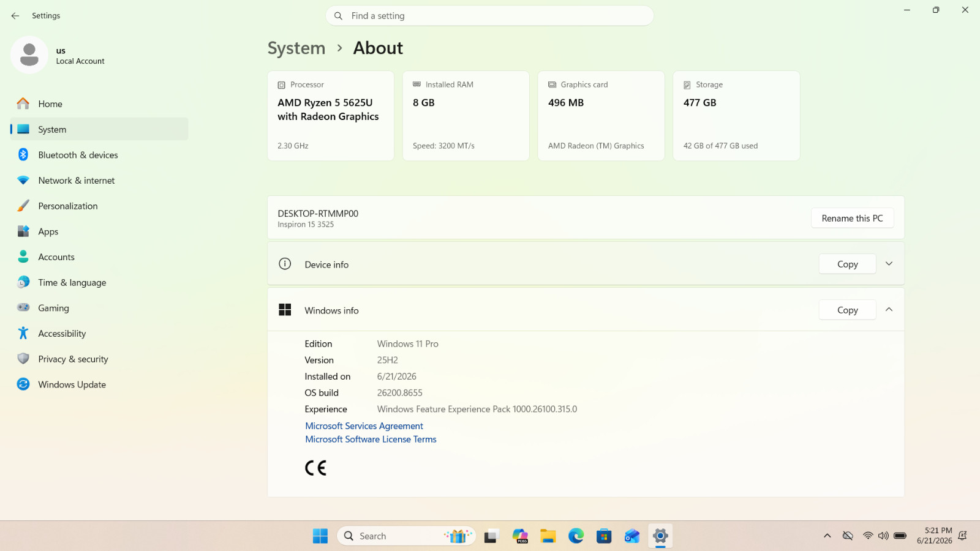Click the Bluetooth icon in sidebar

point(23,155)
